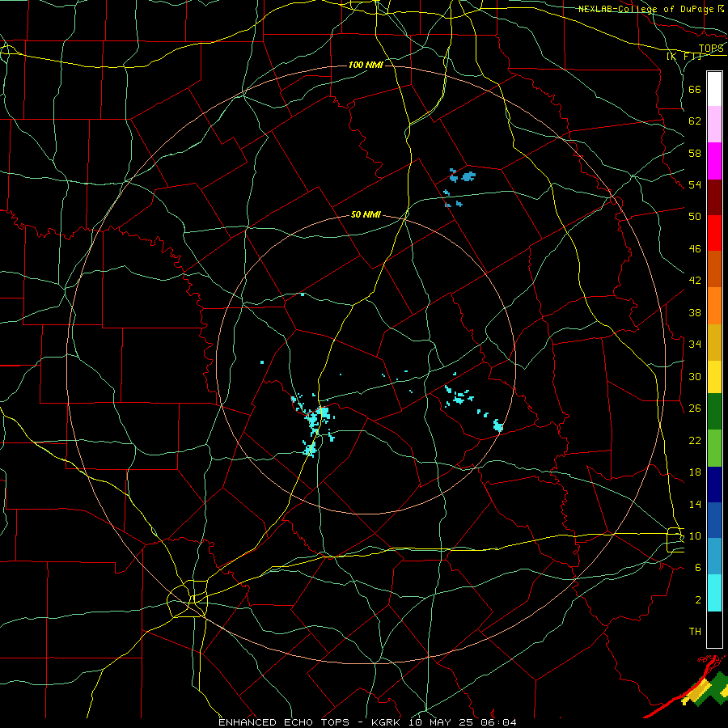Click the College of DuPage logo graphic
This screenshot has height=728, width=728.
686,686
